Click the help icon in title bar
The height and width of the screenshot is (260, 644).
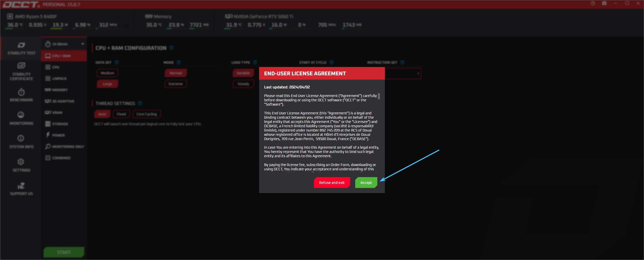[593, 4]
